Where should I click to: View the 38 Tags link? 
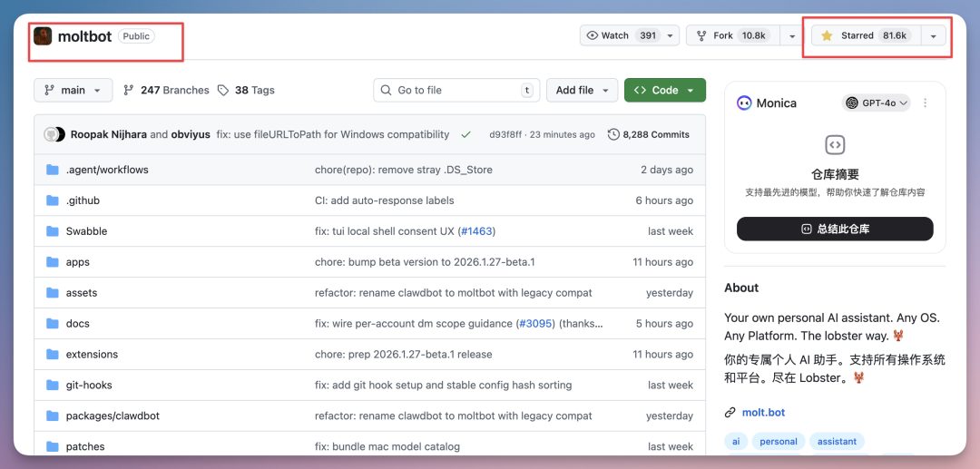coord(246,91)
